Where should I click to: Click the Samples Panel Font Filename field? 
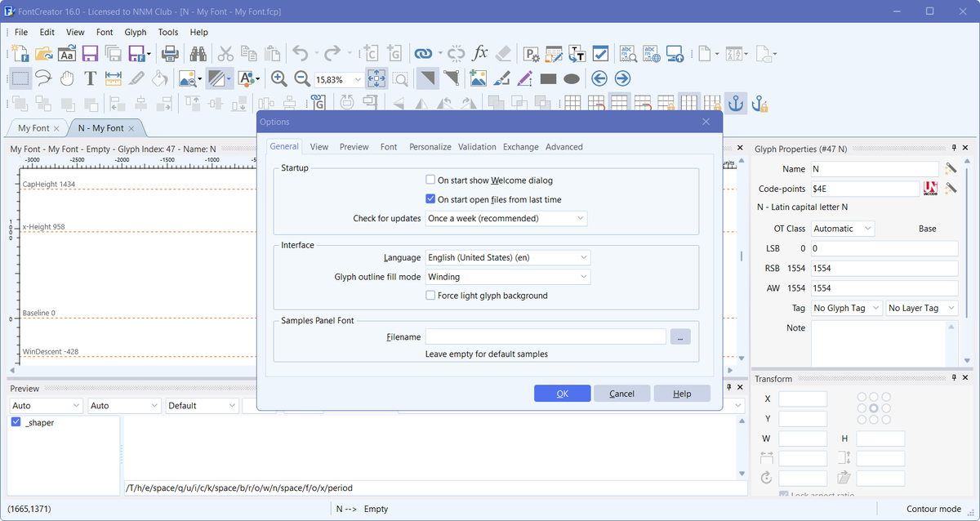point(546,336)
